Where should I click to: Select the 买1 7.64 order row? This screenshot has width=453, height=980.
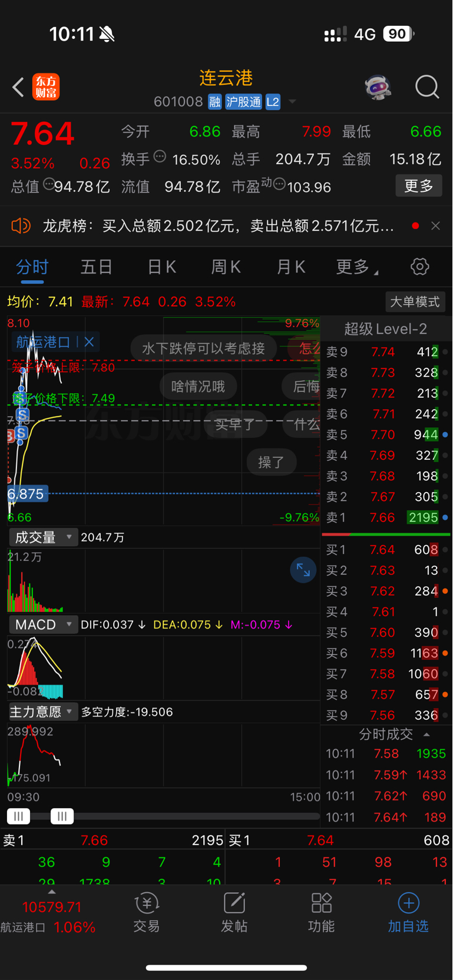(x=386, y=550)
